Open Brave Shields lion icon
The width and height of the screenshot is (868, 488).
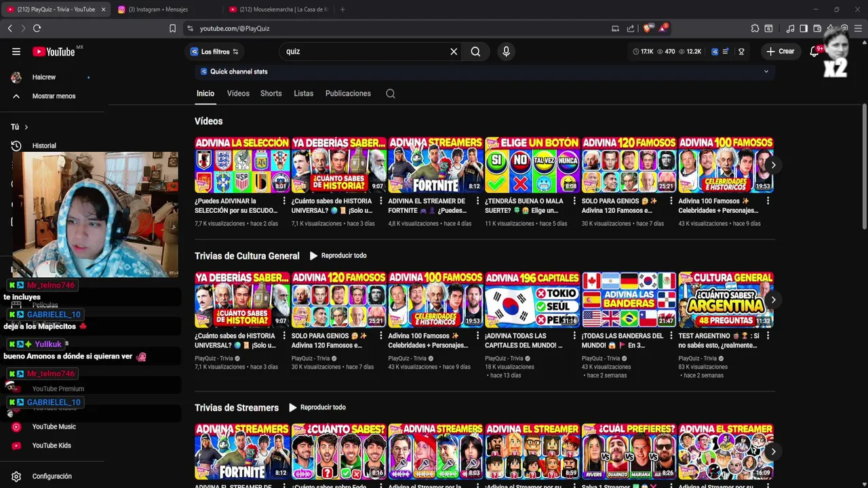[x=647, y=28]
